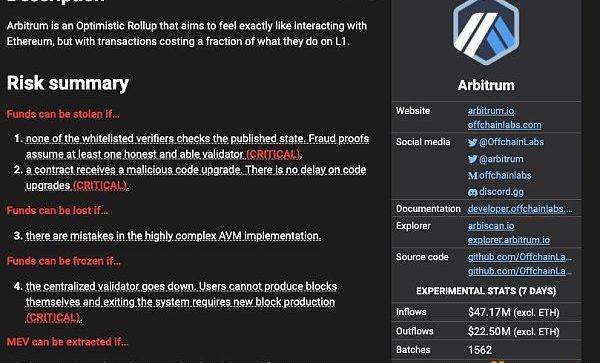Click the Discord icon beside discord.gg
This screenshot has height=363, width=600.
[x=472, y=192]
